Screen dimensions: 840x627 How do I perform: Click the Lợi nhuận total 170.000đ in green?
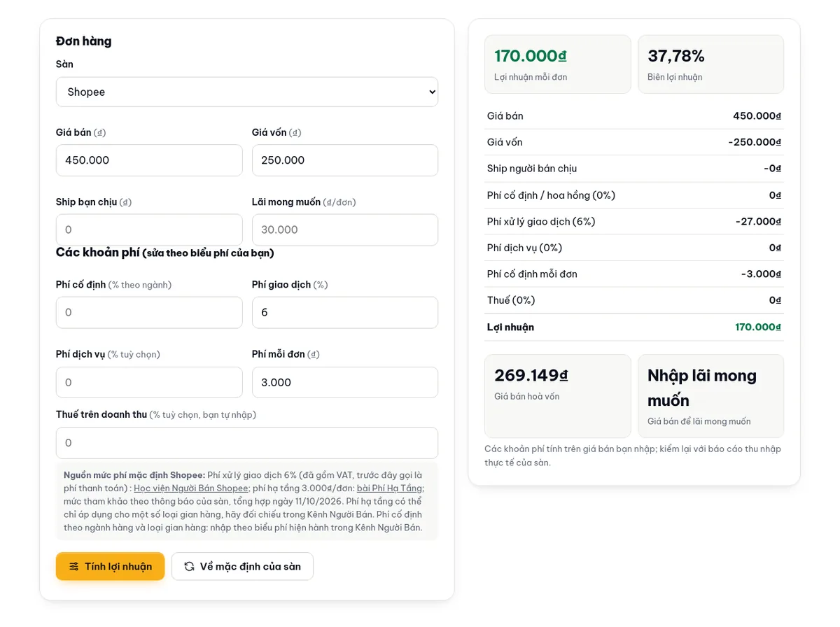tap(758, 327)
